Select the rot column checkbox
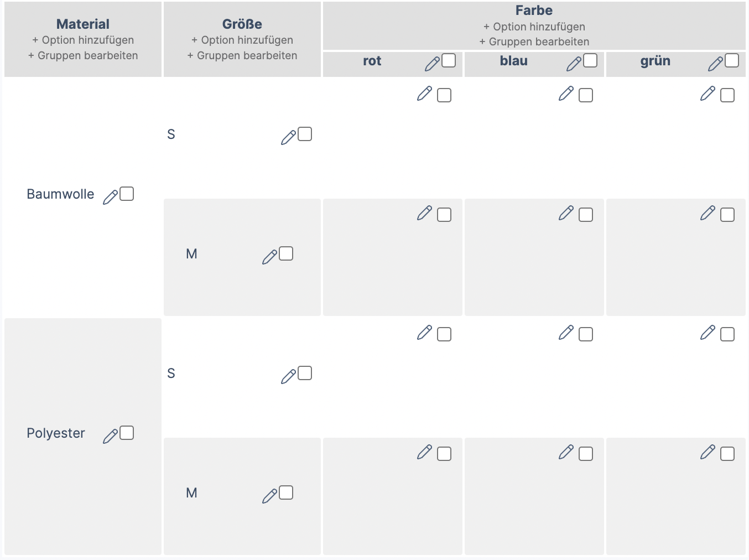Image resolution: width=749 pixels, height=560 pixels. [449, 60]
